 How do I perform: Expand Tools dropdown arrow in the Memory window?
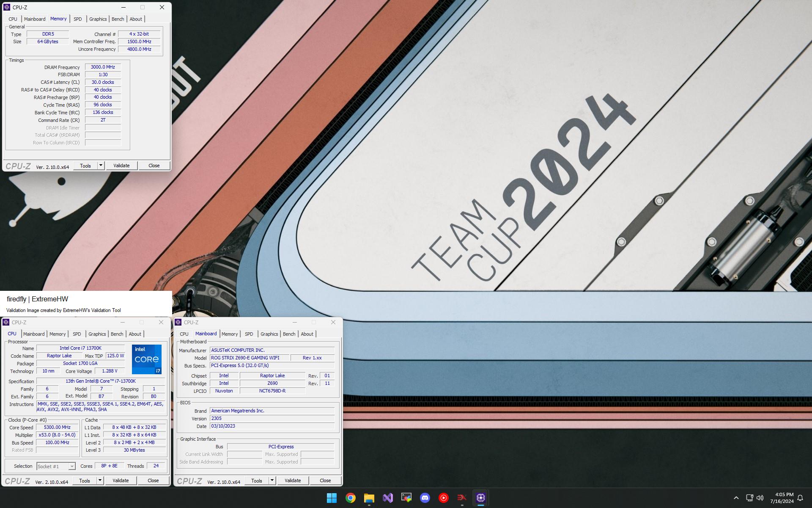tap(101, 166)
